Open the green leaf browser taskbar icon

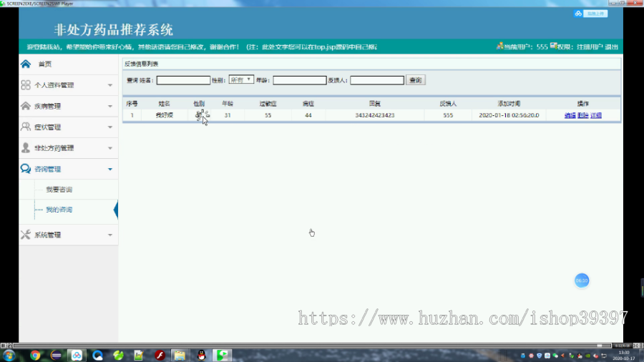(x=118, y=356)
